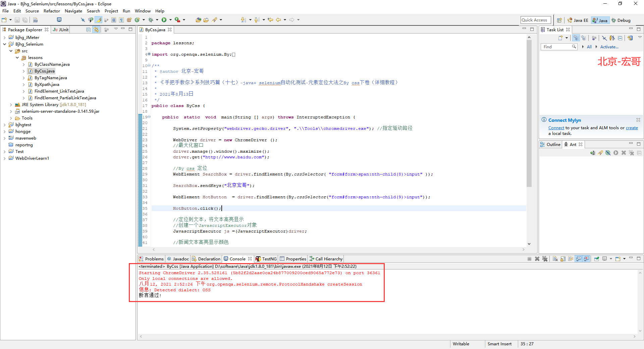Click New Task icon in Task List
Screen dimensions: 644x349
click(x=560, y=38)
